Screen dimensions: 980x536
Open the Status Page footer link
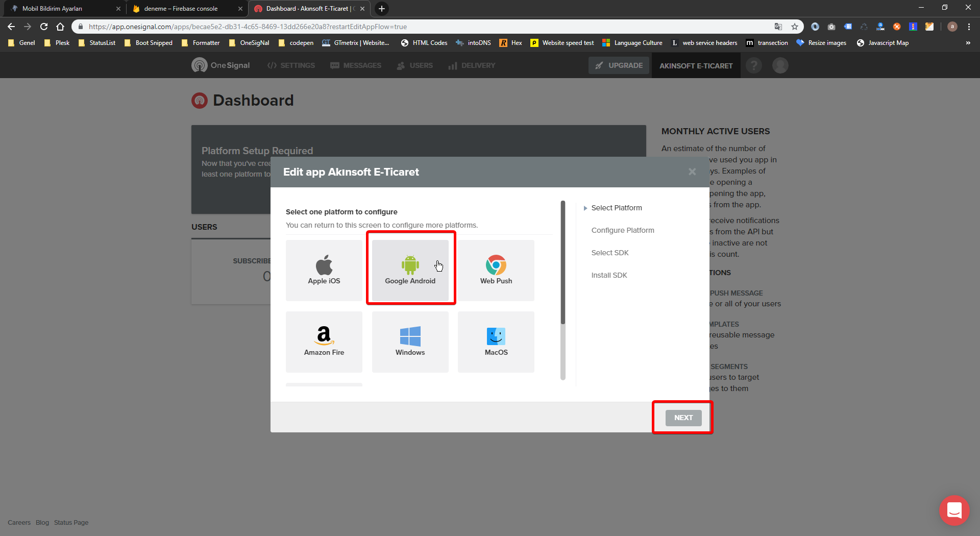(x=71, y=522)
